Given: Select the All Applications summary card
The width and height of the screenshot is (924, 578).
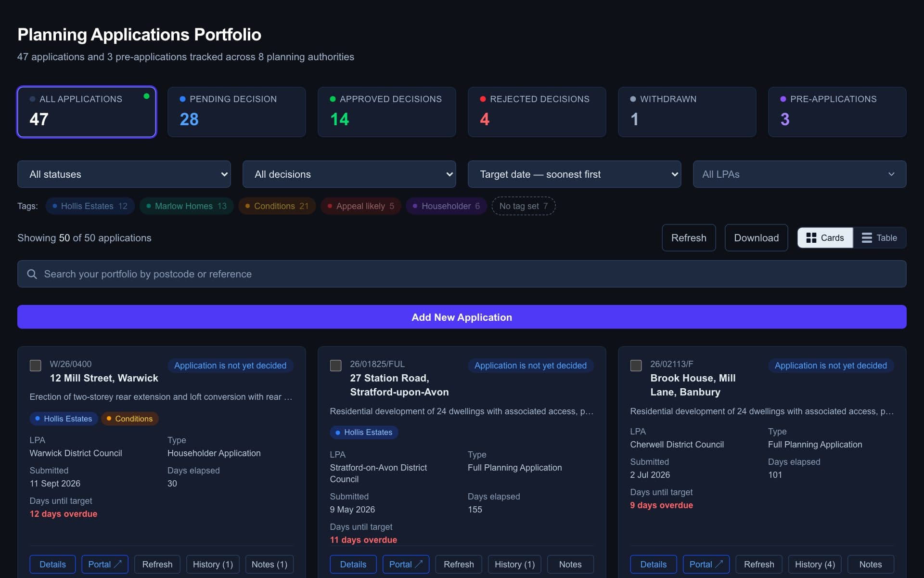Looking at the screenshot, I should (x=87, y=112).
